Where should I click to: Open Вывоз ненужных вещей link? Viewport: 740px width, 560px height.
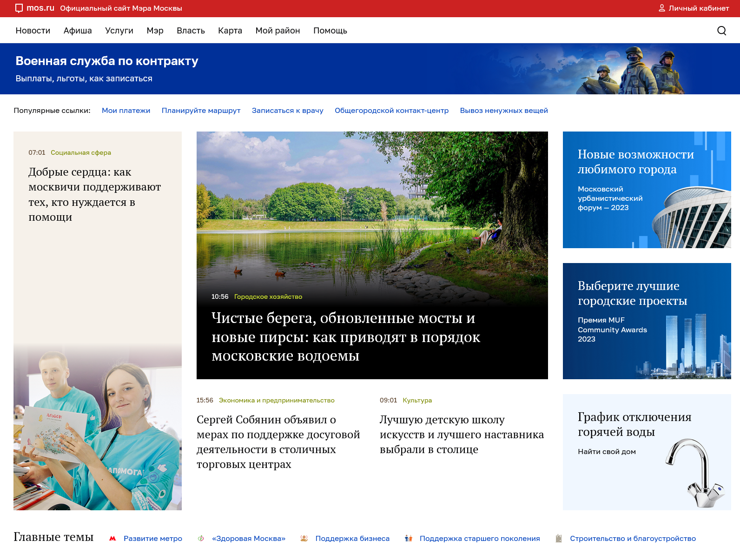click(x=504, y=111)
